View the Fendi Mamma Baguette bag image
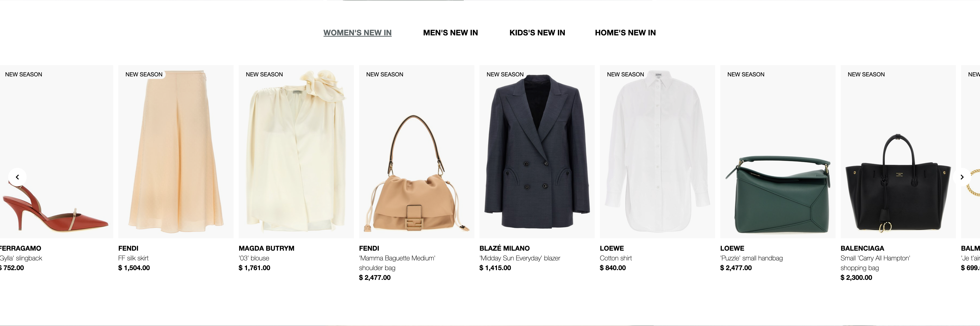The height and width of the screenshot is (326, 980). click(x=416, y=151)
